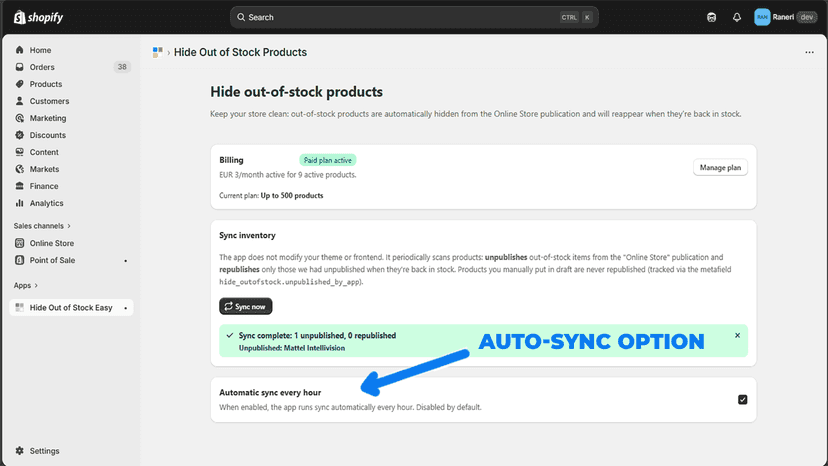
Task: Click the Raneri account avatar
Action: (762, 17)
